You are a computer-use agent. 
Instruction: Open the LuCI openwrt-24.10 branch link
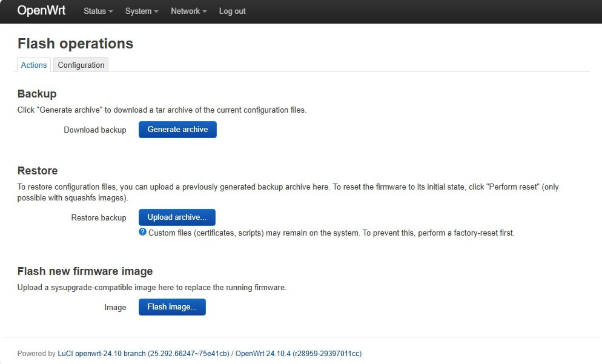[143, 354]
